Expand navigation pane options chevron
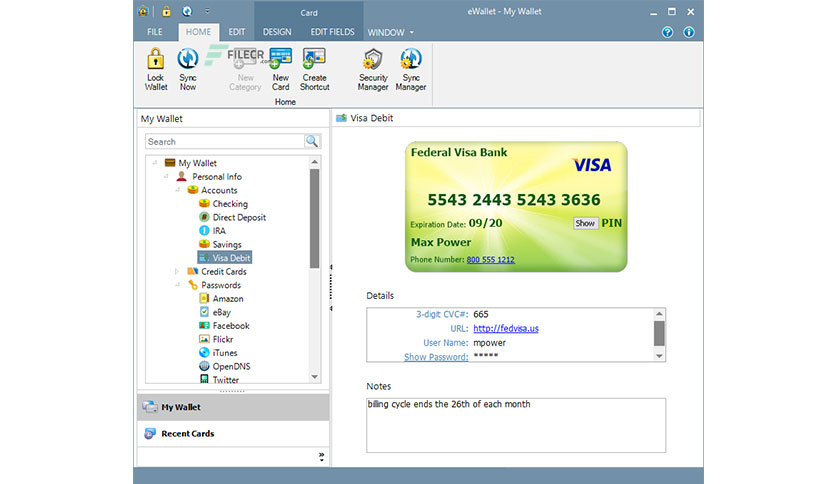 point(321,456)
